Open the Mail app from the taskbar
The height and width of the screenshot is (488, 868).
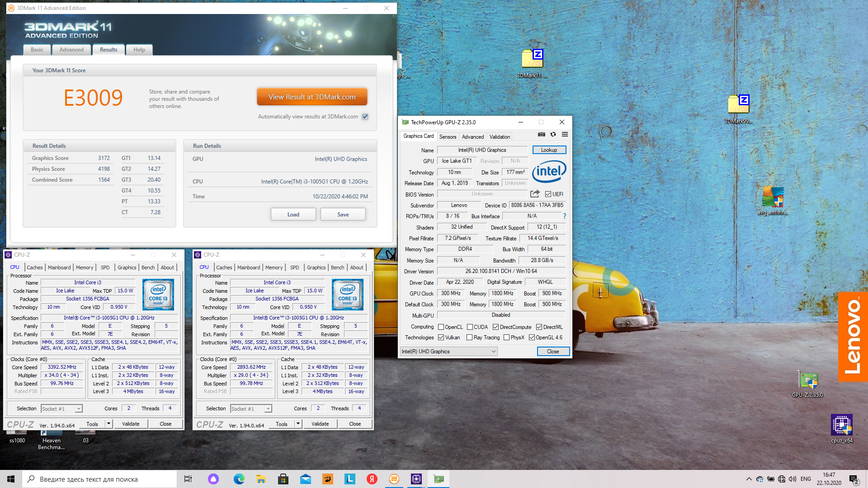(x=306, y=479)
